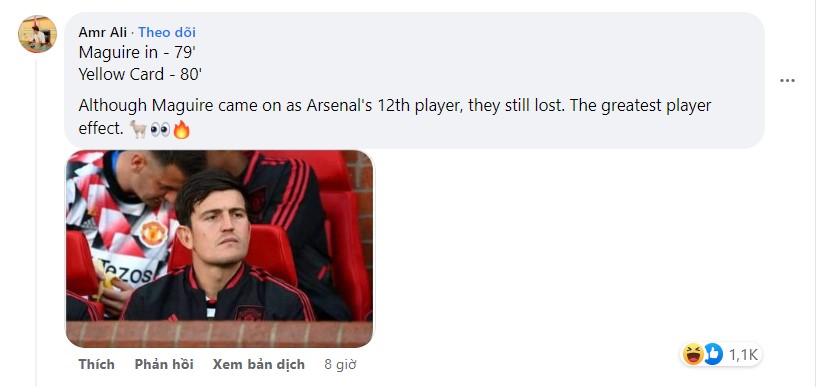Click the eyes emoji in the comment
This screenshot has width=816, height=387.
pos(160,130)
